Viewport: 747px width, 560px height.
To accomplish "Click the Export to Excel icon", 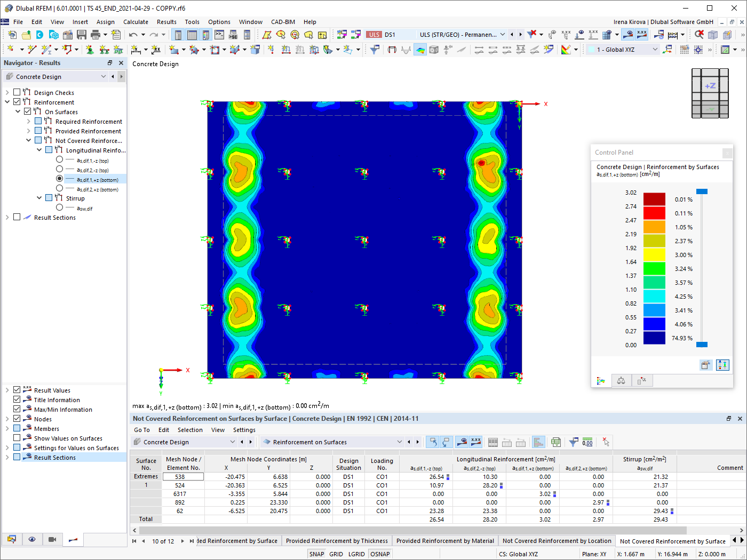I will tap(556, 442).
